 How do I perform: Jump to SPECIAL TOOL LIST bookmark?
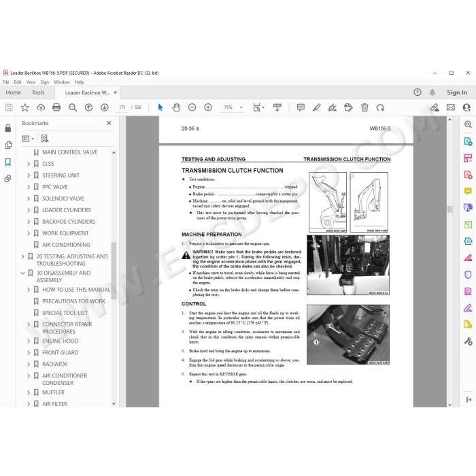[65, 313]
